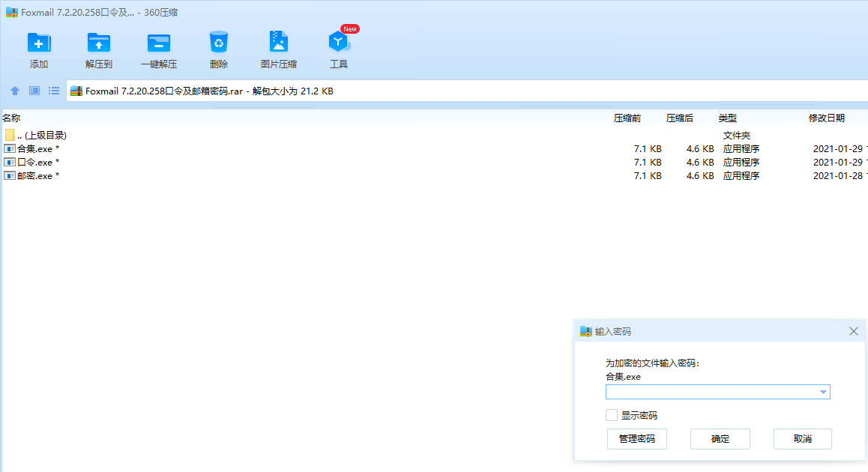Click the 输入密码 dialog icon
The height and width of the screenshot is (472, 868).
point(585,331)
